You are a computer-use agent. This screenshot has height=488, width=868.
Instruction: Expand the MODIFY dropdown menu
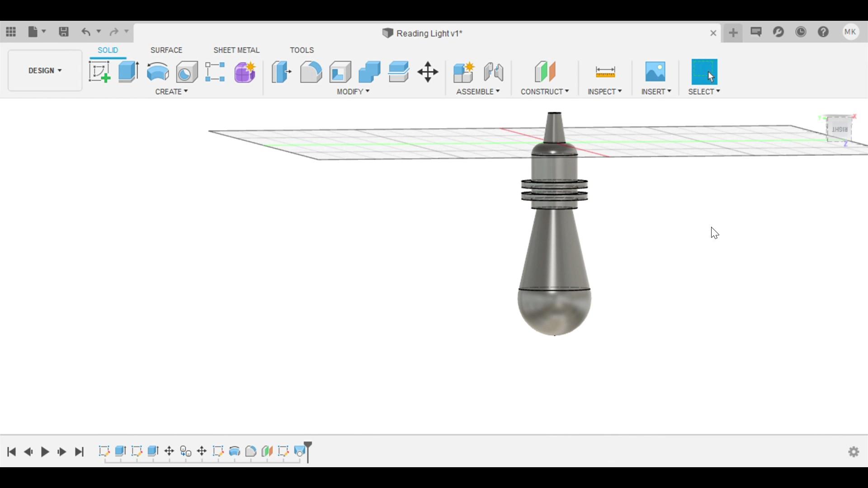353,91
